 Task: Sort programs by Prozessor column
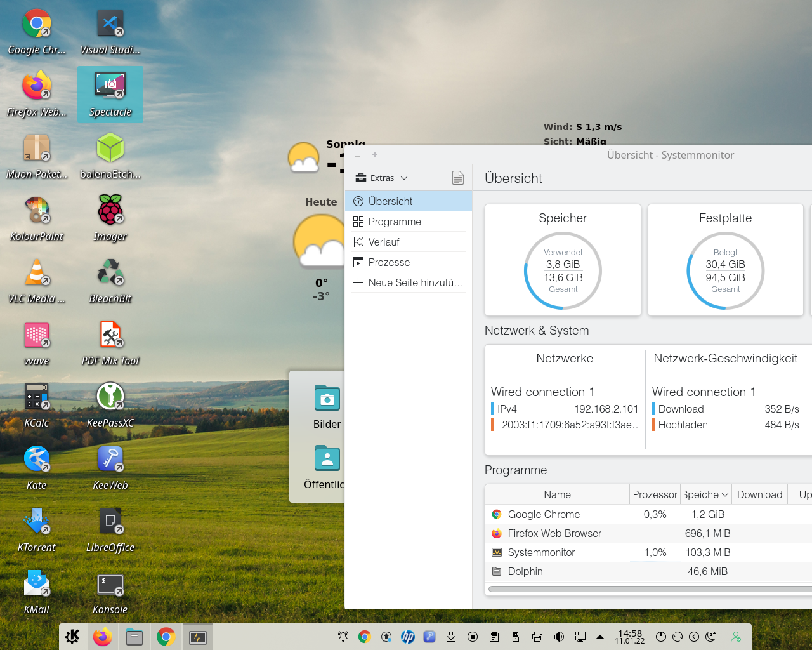tap(655, 494)
